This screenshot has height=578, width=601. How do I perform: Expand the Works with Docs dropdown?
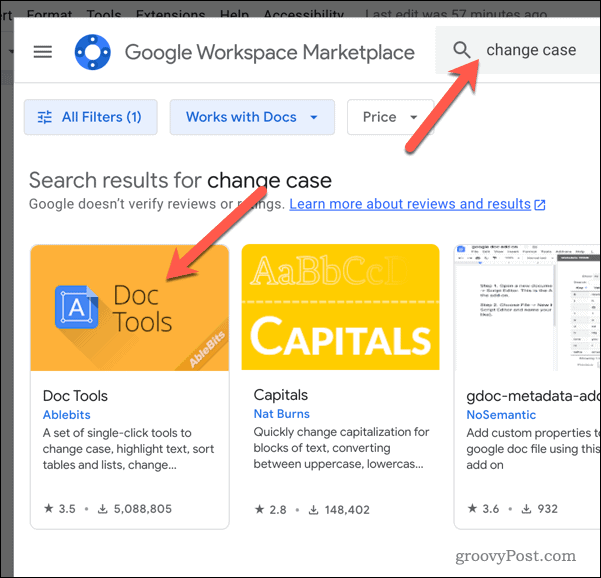[x=252, y=117]
